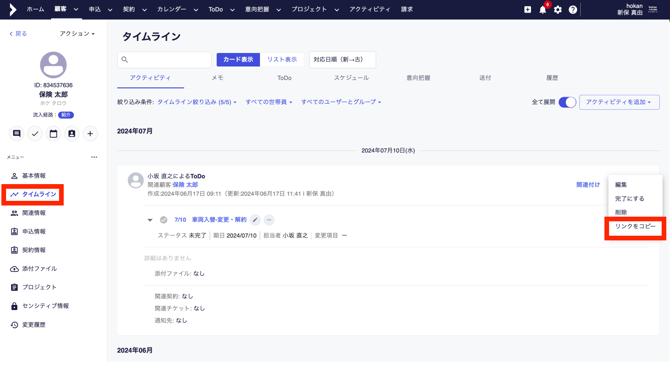670x391 pixels.
Task: Expand the 意向把握 menu dropdown arrow
Action: [279, 9]
